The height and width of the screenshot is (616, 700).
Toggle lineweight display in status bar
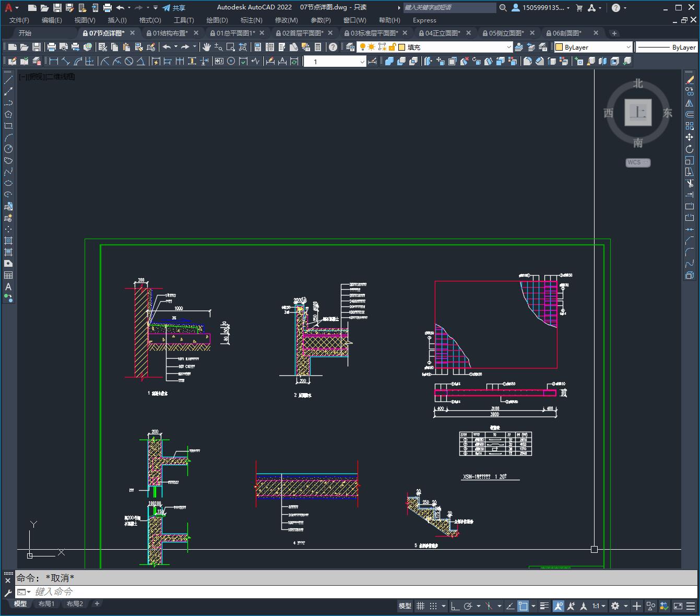pyautogui.click(x=544, y=606)
